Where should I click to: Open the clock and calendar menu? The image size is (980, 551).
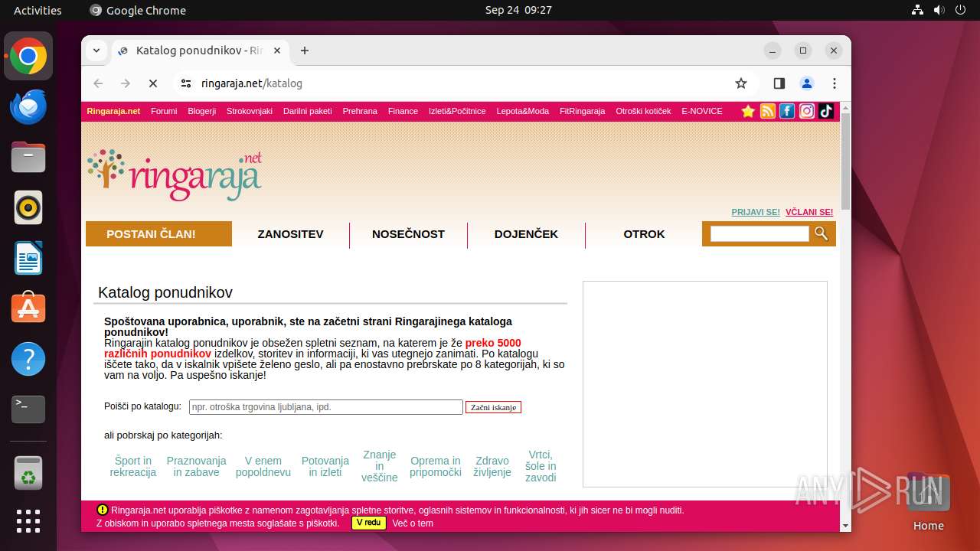point(518,10)
